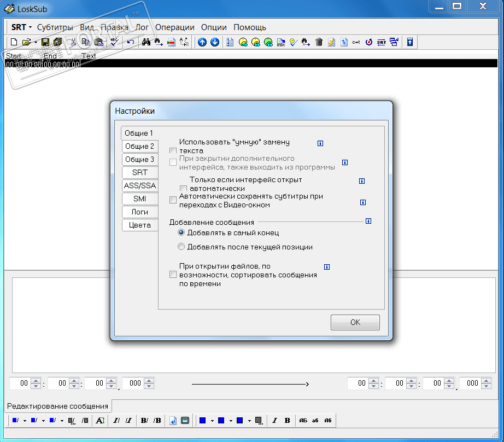
Task: Open the Операции menu
Action: 174,27
